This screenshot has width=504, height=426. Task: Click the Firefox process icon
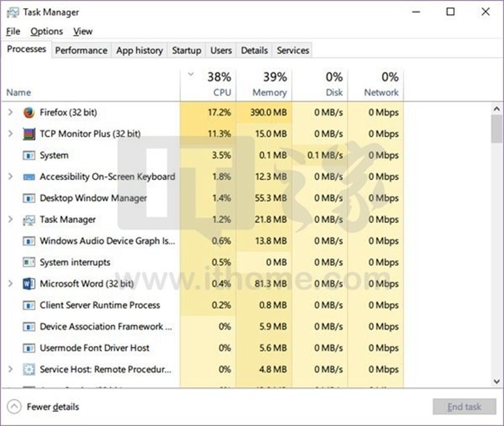[29, 112]
